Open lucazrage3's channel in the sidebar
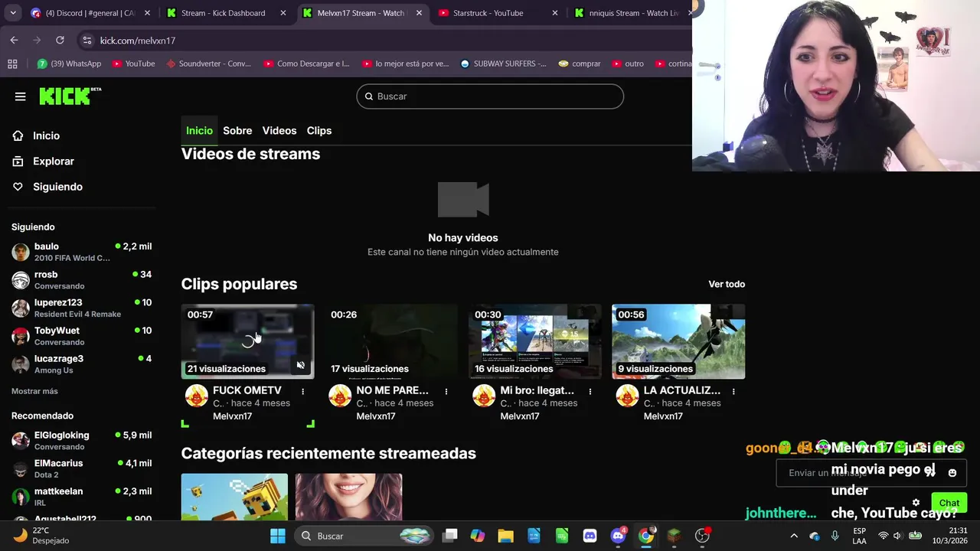Screen dimensions: 980x551 [x=81, y=364]
